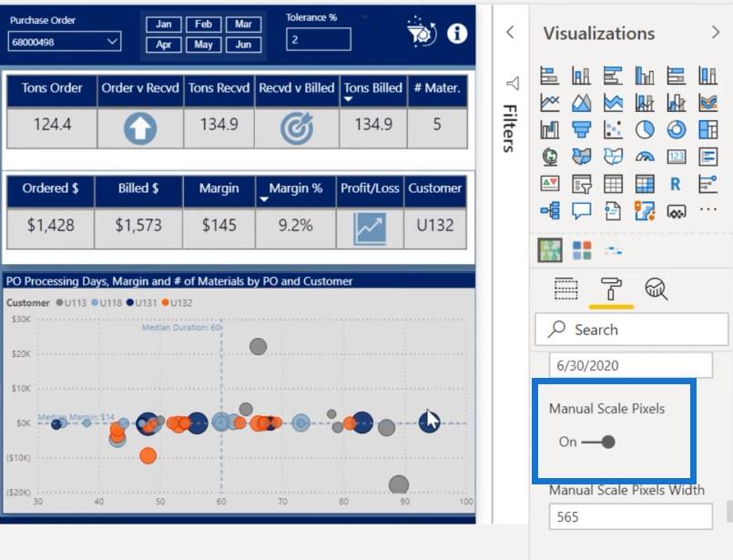Select the Decomposition tree visual

coord(550,210)
